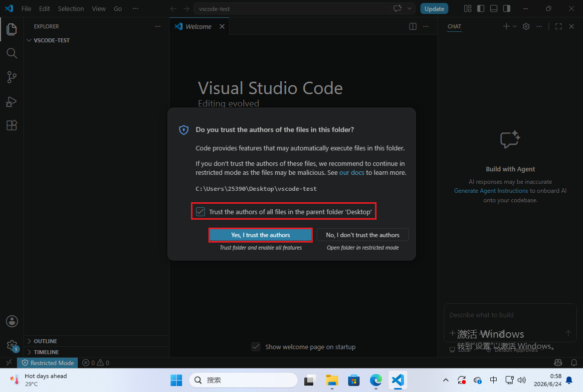This screenshot has width=583, height=392.
Task: Open the File menu
Action: point(26,8)
